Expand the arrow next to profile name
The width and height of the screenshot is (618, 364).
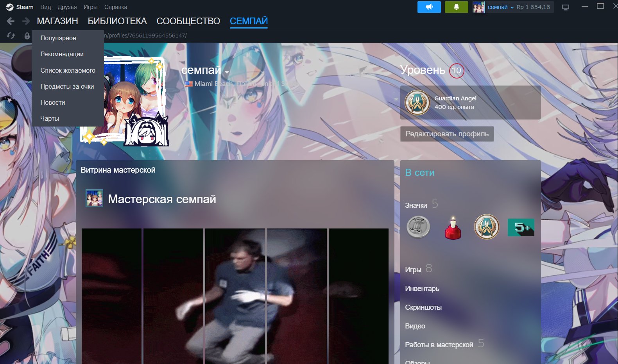(x=227, y=72)
